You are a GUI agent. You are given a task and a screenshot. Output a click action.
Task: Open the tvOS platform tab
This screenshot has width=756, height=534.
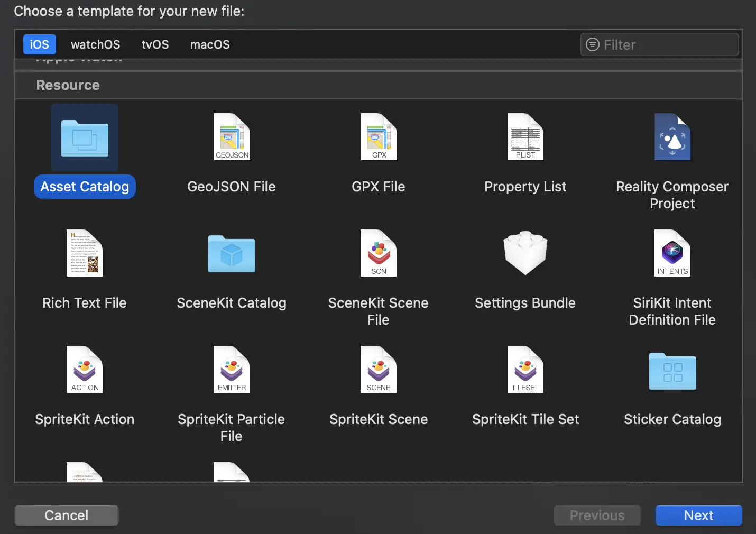pyautogui.click(x=155, y=44)
